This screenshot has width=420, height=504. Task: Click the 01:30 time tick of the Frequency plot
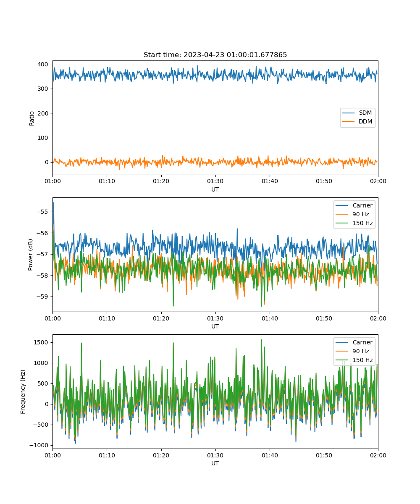tap(215, 455)
